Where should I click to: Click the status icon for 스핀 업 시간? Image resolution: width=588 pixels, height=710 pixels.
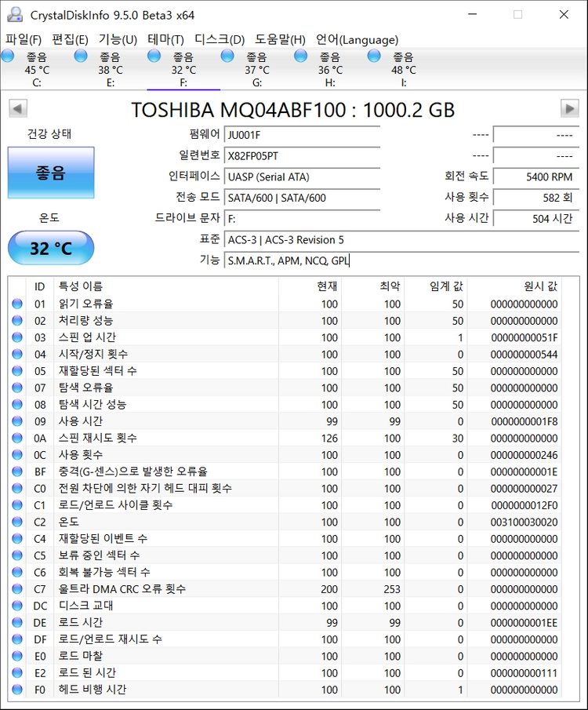tap(17, 337)
